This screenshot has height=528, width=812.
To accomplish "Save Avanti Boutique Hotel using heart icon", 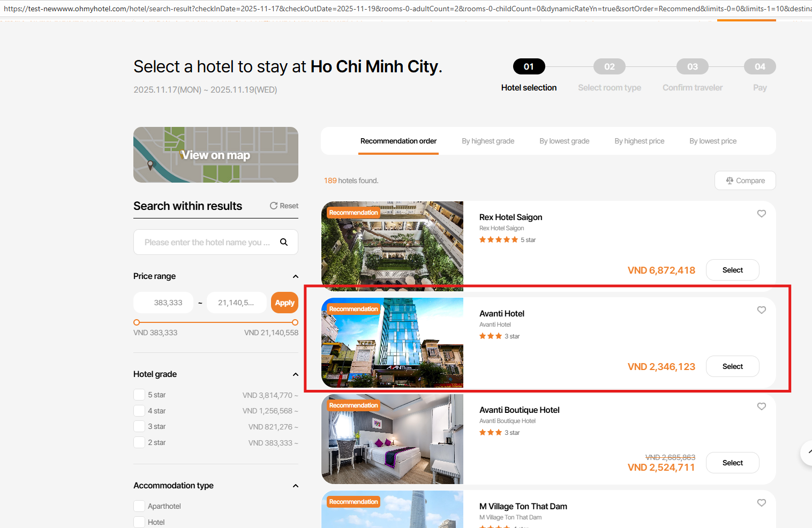I will (x=761, y=406).
